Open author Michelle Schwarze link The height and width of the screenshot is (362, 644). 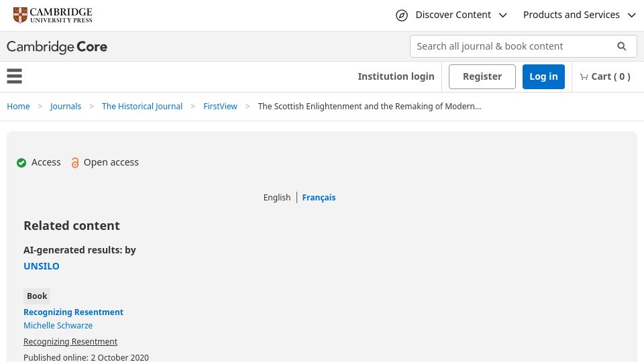point(58,326)
